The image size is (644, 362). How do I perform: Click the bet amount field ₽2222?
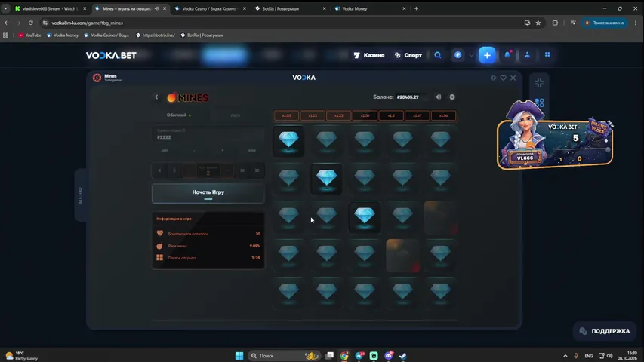point(208,135)
